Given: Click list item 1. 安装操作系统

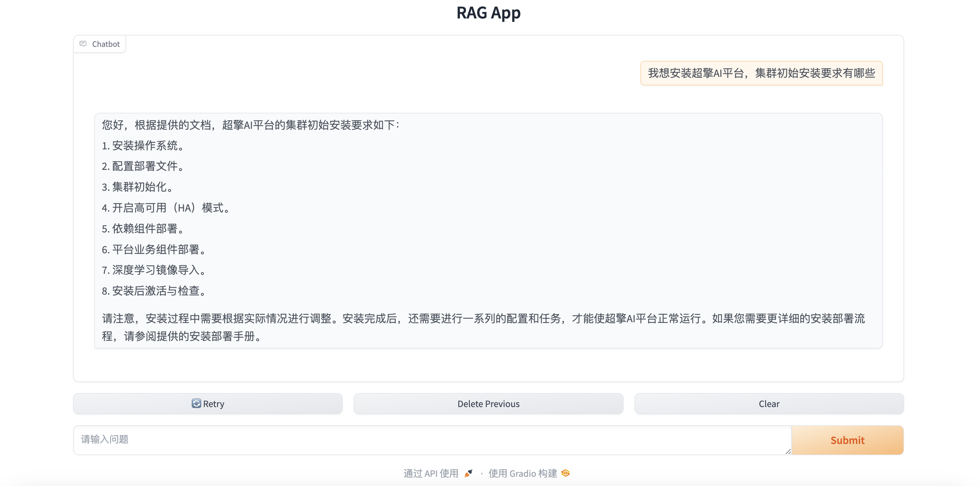Looking at the screenshot, I should coord(144,145).
